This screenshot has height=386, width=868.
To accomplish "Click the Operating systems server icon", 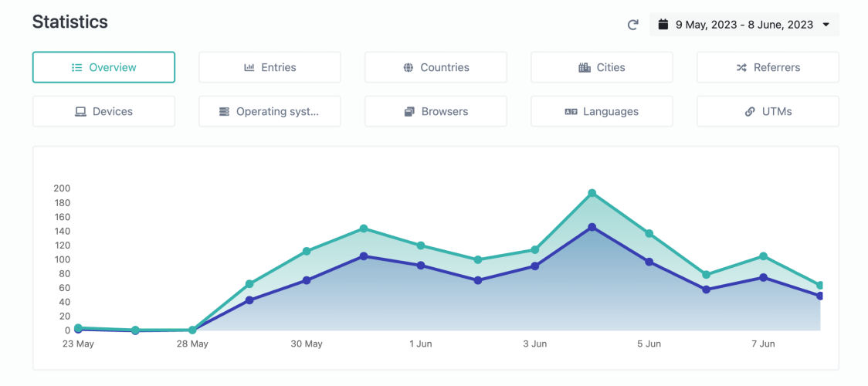I will [x=224, y=112].
